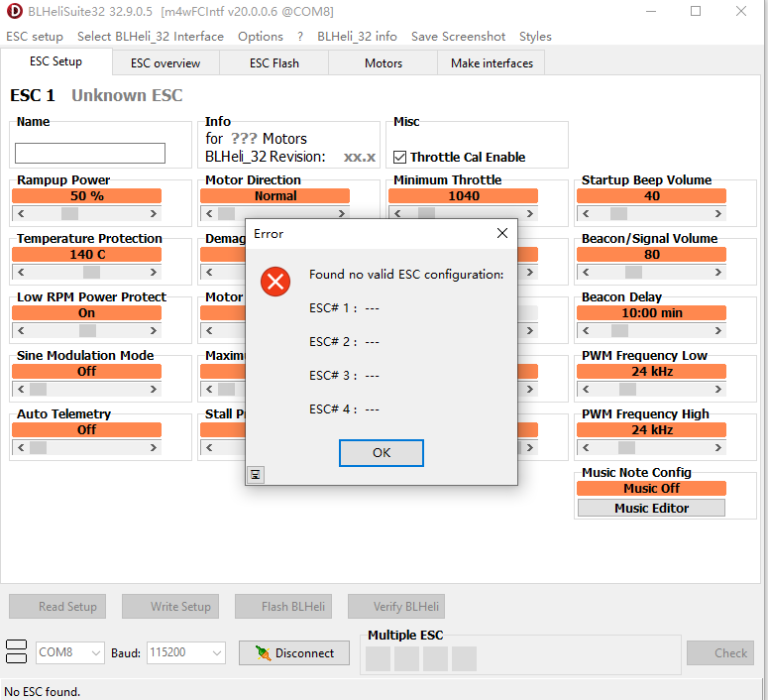The image size is (768, 700).
Task: Close the Error dialog with X
Action: coord(502,233)
